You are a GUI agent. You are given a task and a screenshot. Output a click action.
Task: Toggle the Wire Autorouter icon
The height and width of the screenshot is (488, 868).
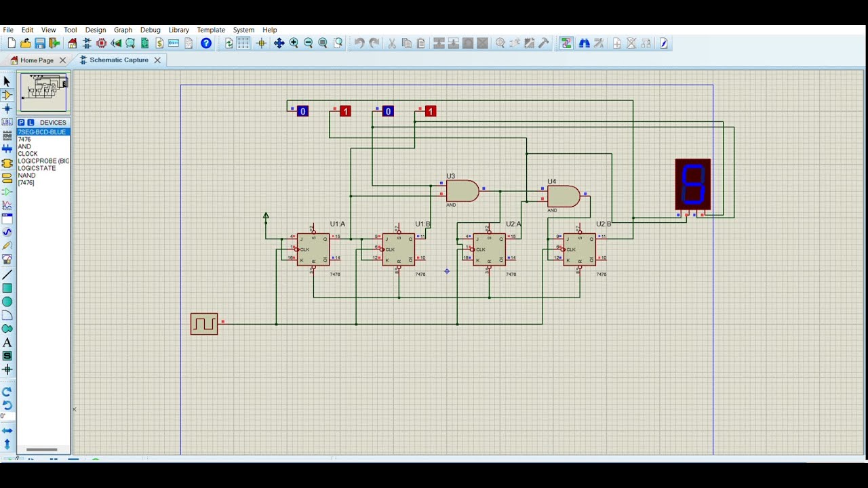566,43
